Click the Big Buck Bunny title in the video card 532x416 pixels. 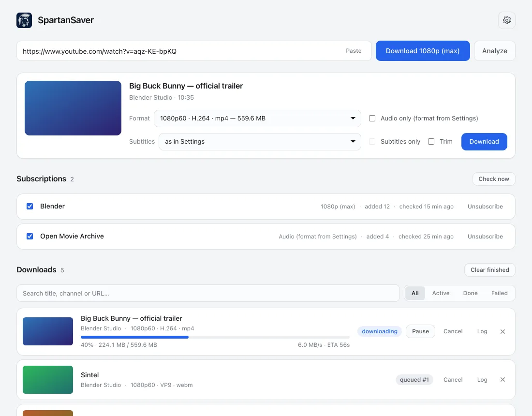pos(186,86)
